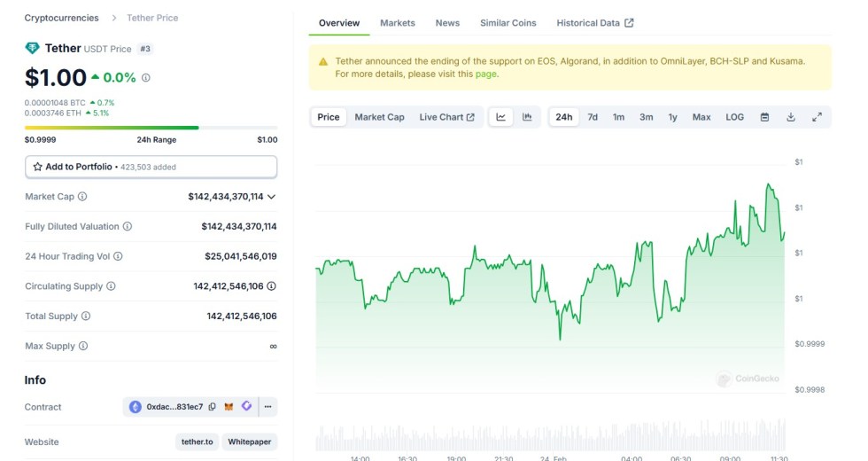
Task: Add Tether to MetaMask via fox icon
Action: pyautogui.click(x=229, y=407)
